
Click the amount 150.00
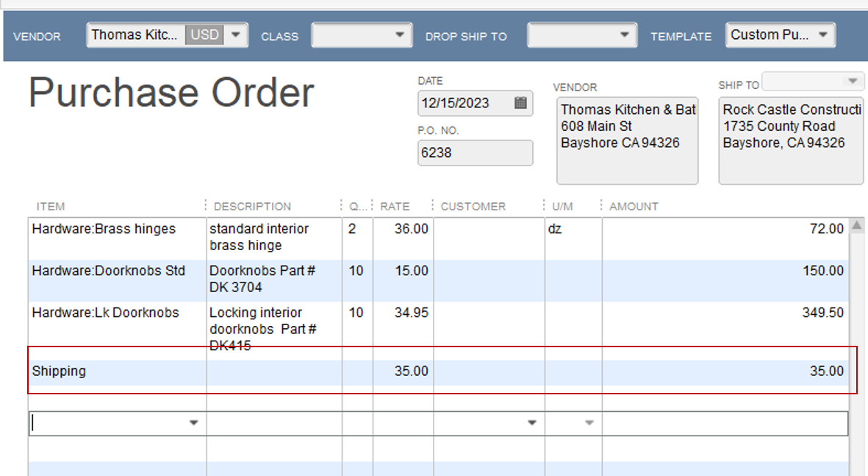[823, 271]
